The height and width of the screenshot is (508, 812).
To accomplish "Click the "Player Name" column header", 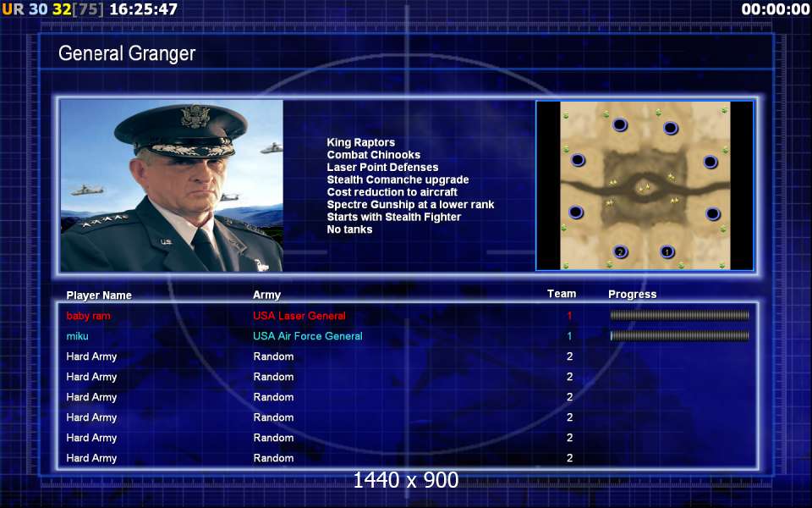I will point(99,295).
